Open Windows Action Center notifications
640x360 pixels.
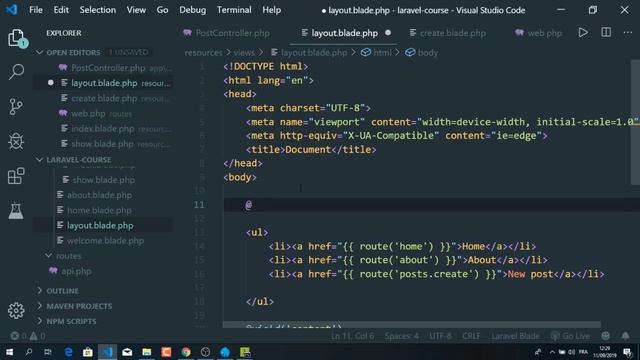click(x=628, y=352)
